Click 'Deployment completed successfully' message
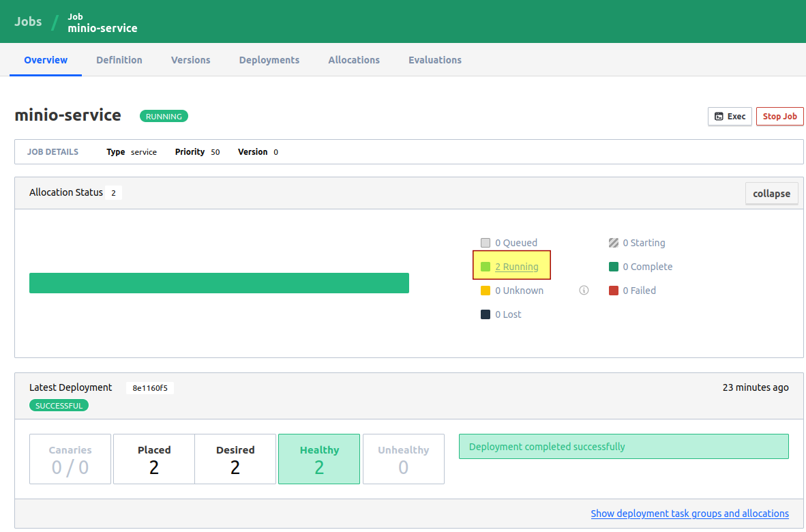 click(623, 447)
